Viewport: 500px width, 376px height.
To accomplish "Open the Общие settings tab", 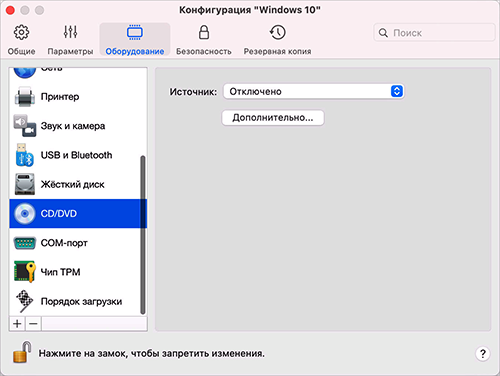I will tap(21, 39).
